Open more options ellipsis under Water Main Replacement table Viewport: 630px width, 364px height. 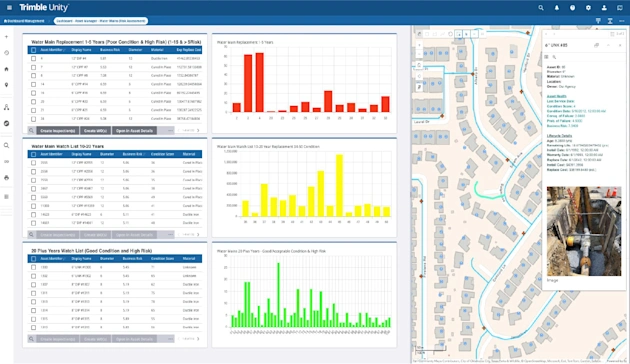170,131
